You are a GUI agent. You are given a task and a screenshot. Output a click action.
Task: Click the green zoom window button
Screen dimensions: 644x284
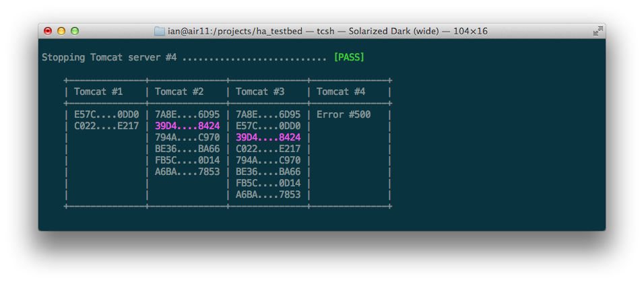[x=75, y=31]
